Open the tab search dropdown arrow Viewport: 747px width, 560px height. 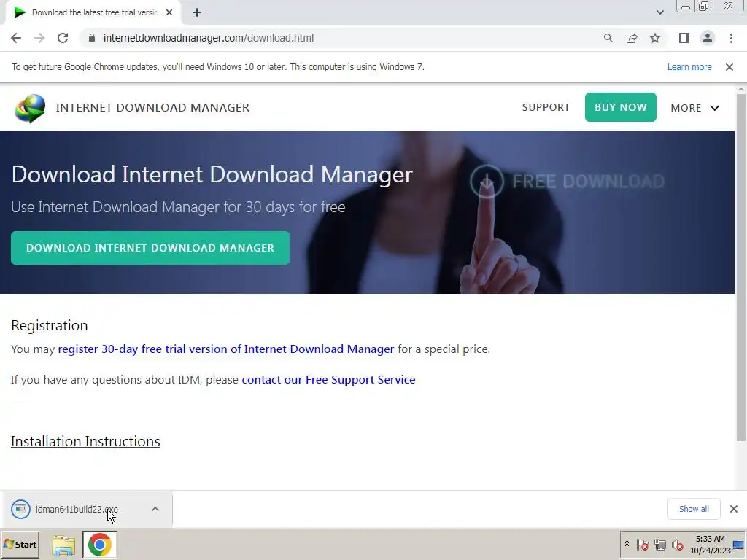[x=659, y=12]
